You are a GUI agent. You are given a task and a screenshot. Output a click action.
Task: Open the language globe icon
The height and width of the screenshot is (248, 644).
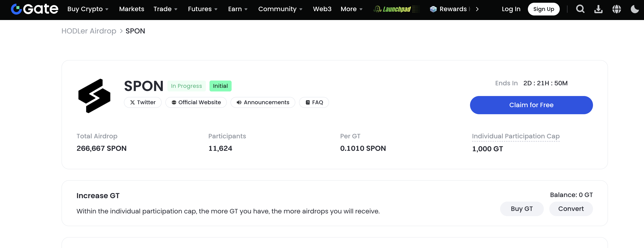pyautogui.click(x=616, y=9)
